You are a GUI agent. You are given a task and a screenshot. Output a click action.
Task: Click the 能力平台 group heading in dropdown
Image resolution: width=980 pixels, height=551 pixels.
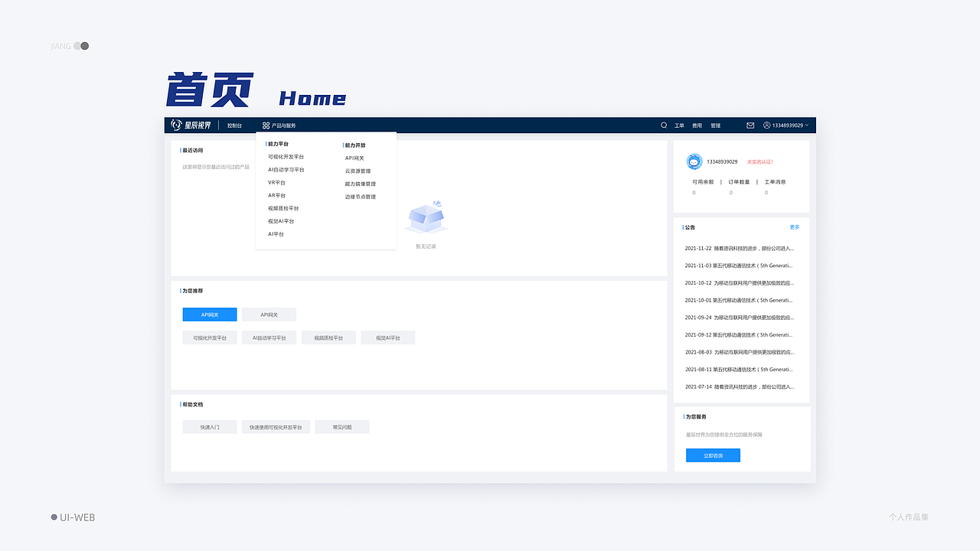[x=278, y=144]
